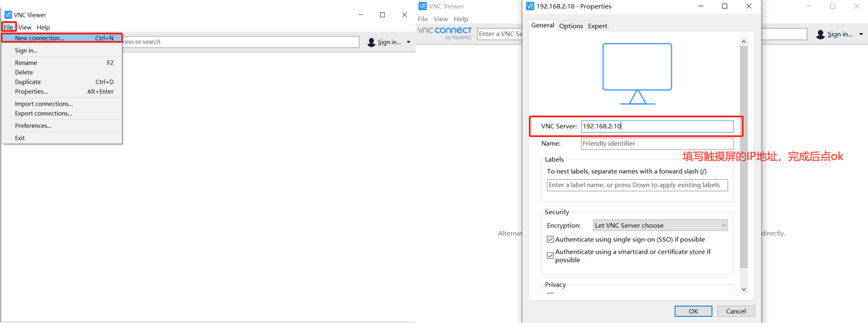Click VNC Viewer logo icon in left title bar
868x327 pixels.
pyautogui.click(x=8, y=15)
